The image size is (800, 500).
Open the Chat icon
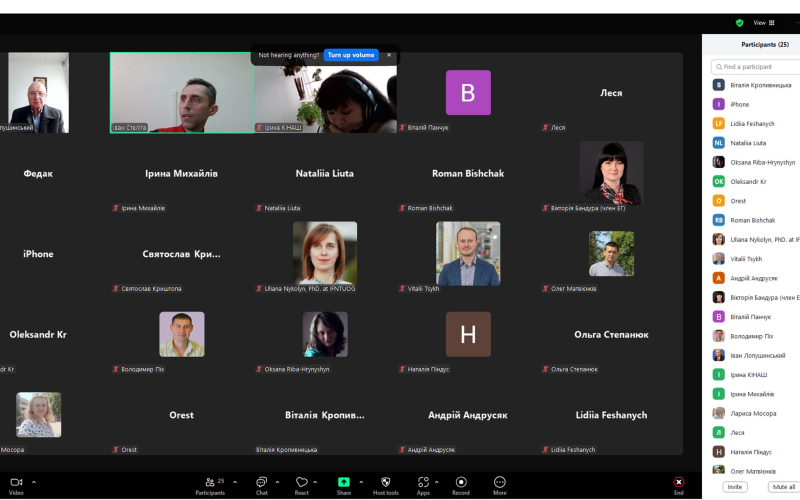[261, 483]
